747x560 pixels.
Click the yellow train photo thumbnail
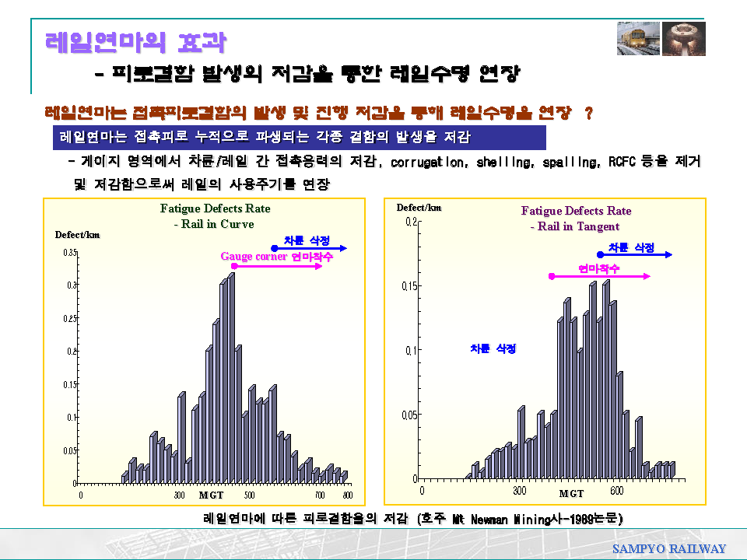coord(638,39)
